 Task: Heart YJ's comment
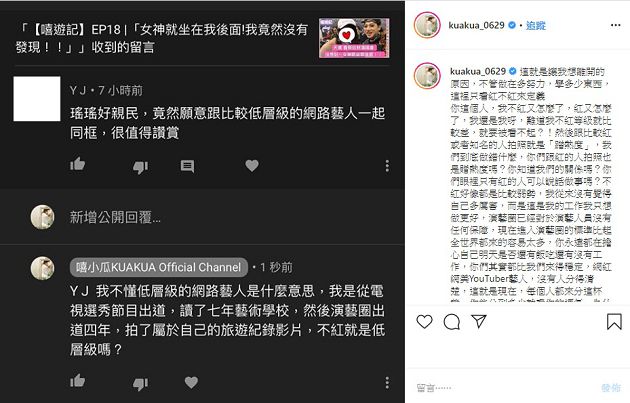point(252,166)
